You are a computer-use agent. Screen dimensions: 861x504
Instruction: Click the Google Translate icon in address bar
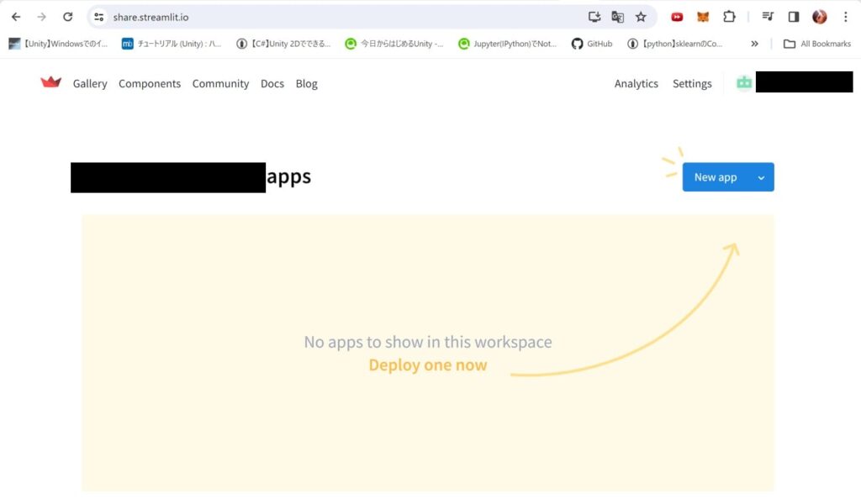(617, 17)
